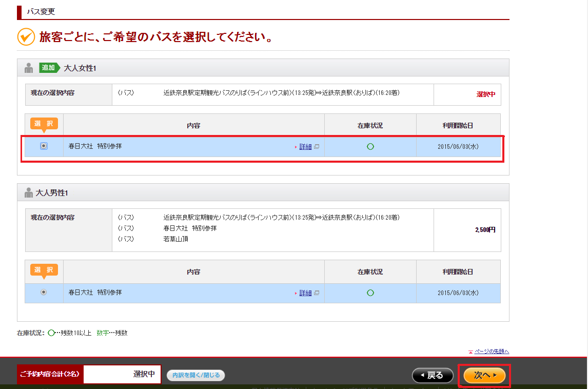588x389 pixels.
Task: Click the バス変更 page title
Action: (41, 12)
